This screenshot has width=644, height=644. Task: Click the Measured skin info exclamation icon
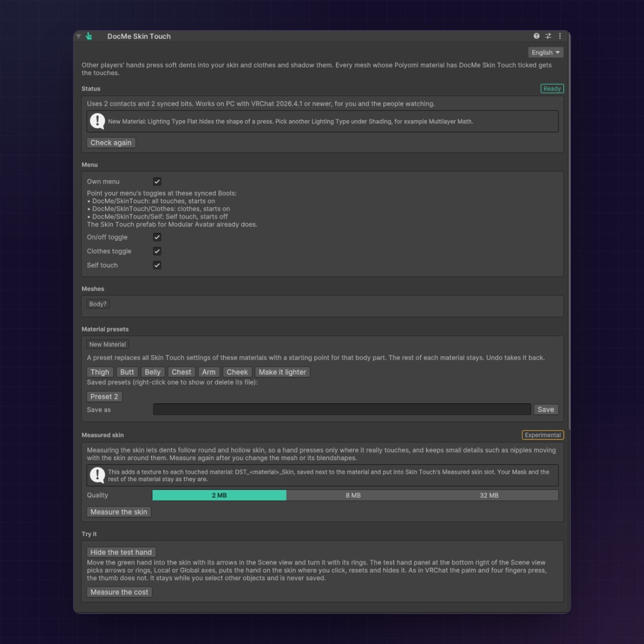tap(97, 475)
